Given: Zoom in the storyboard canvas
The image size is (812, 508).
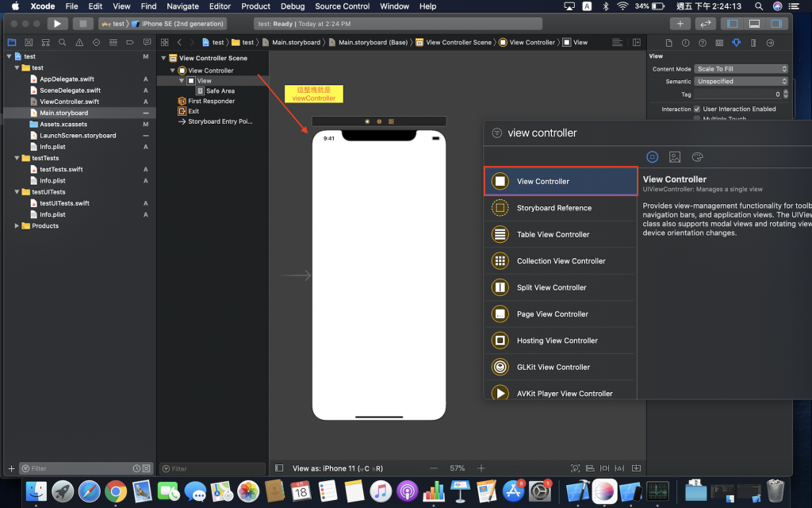Looking at the screenshot, I should click(481, 468).
